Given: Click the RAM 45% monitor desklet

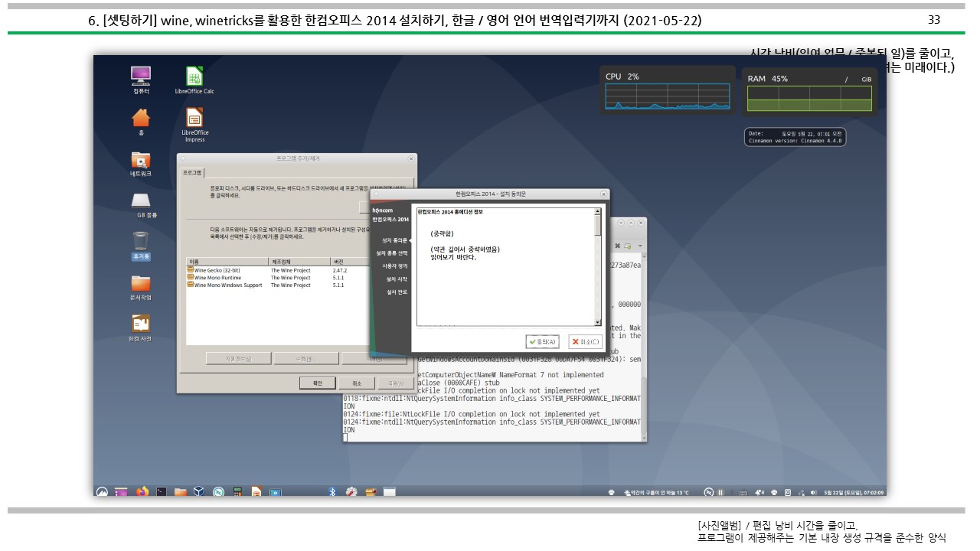Looking at the screenshot, I should coord(809,90).
